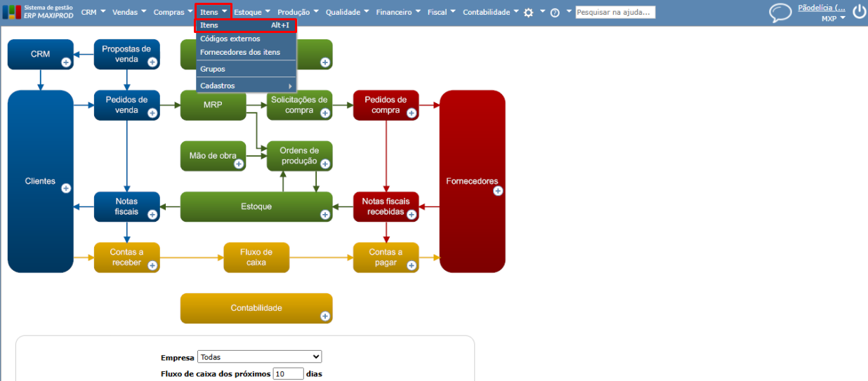Open the Solicitações de compra box
The height and width of the screenshot is (381, 868).
[300, 105]
